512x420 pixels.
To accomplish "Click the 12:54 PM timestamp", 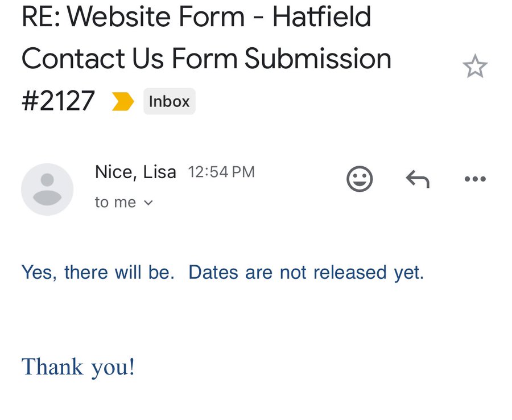I will click(221, 172).
